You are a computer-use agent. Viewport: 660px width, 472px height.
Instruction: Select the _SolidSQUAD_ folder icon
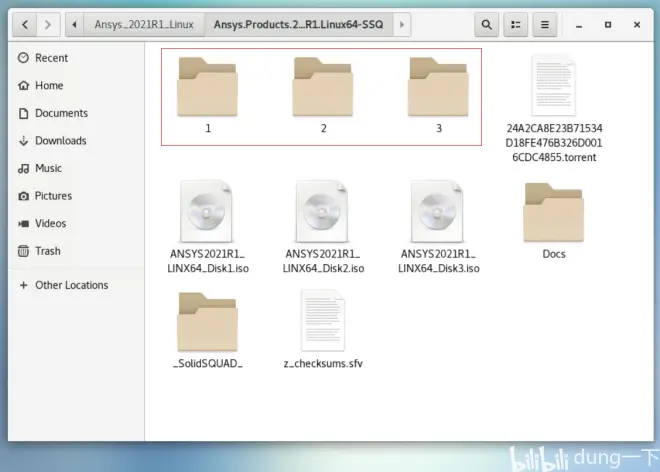tap(208, 322)
